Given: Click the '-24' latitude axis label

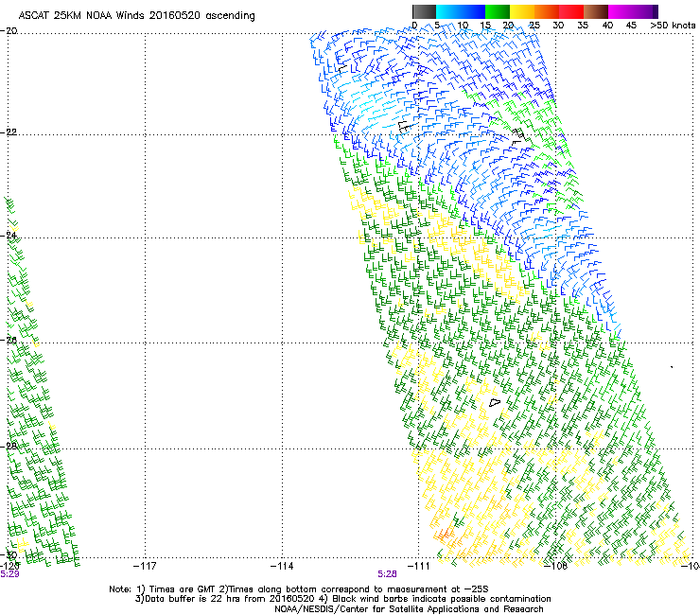Looking at the screenshot, I should click(x=9, y=236).
